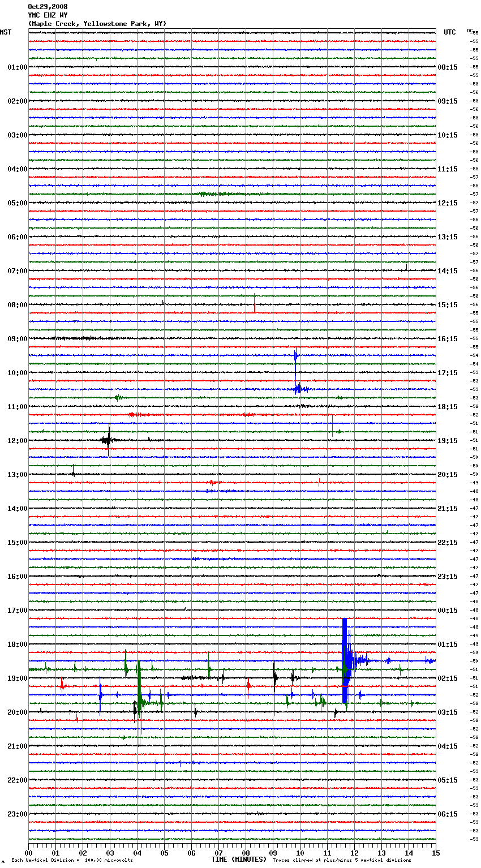Image resolution: width=481 pixels, height=868 pixels.
Task: Pick the 11:15 UTC time label
Action: (448, 169)
